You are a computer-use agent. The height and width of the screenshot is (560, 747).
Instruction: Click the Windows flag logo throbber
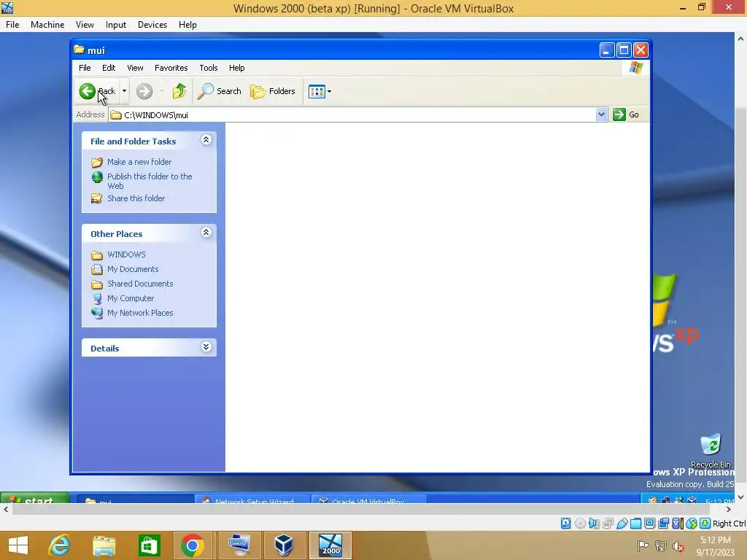(635, 68)
